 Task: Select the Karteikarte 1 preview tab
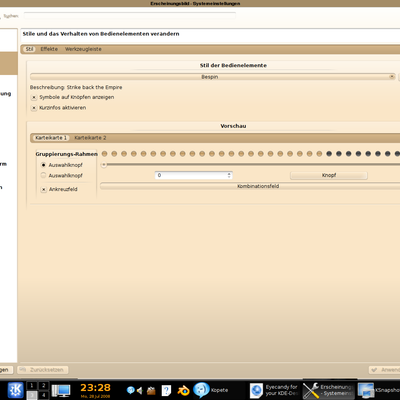[51, 138]
